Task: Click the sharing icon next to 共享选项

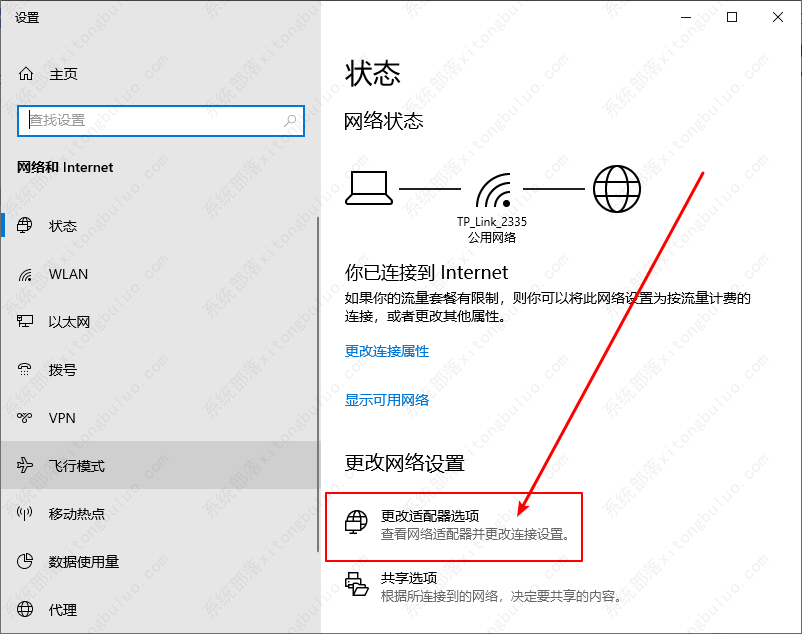Action: click(x=356, y=584)
